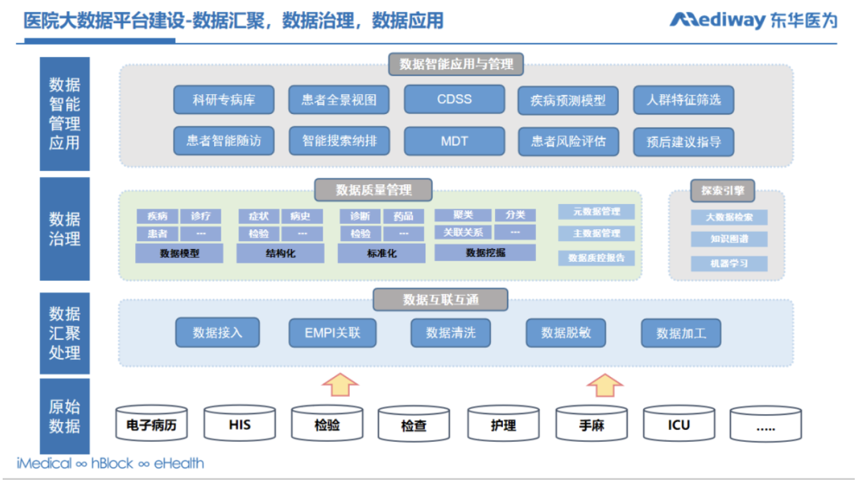
Task: Toggle the 机器学习 engine item
Action: point(728,263)
